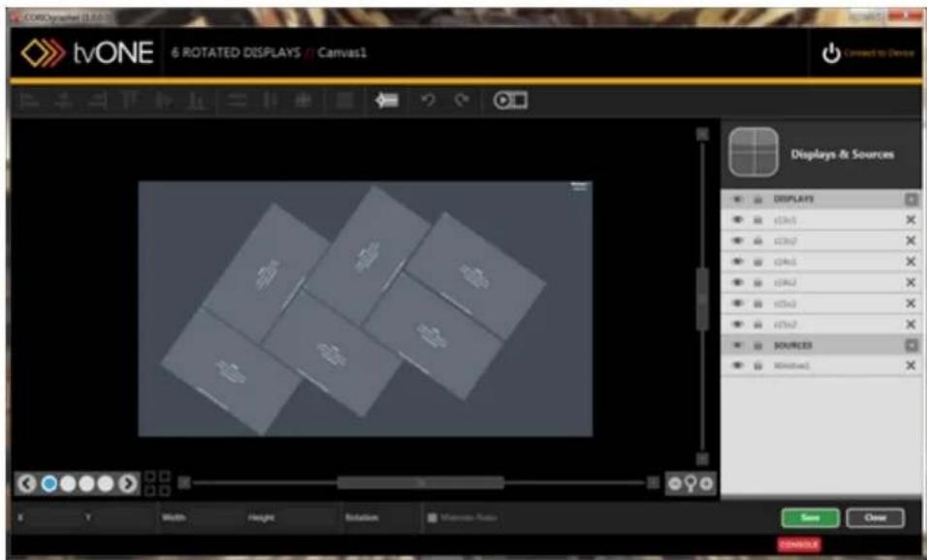Toggle visibility of the Window1 source

click(737, 366)
